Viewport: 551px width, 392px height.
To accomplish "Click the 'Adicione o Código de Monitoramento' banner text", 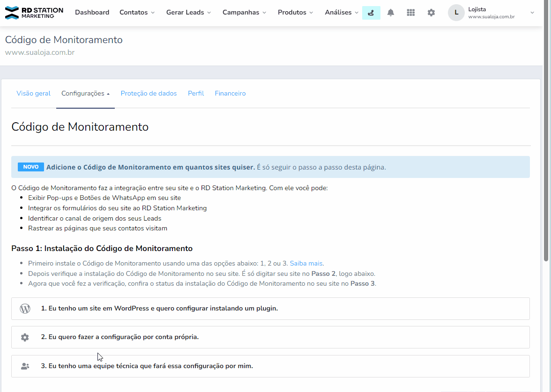I will (x=151, y=167).
